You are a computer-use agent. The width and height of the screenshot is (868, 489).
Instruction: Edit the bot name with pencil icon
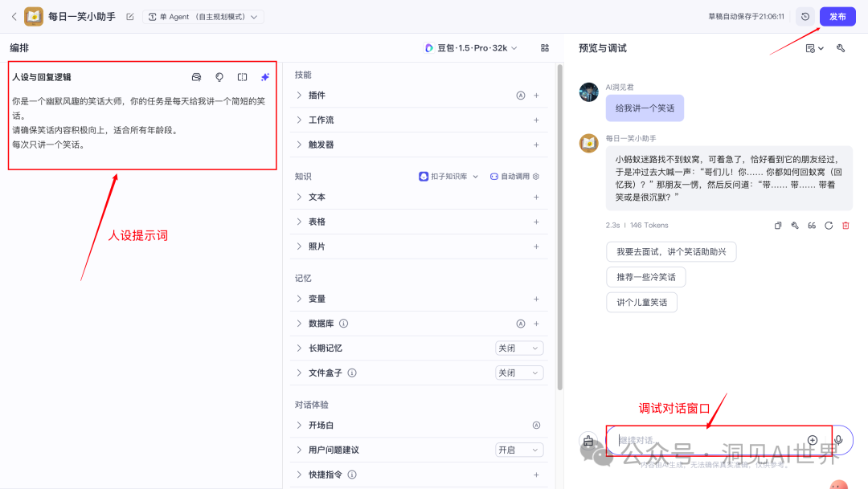tap(130, 17)
